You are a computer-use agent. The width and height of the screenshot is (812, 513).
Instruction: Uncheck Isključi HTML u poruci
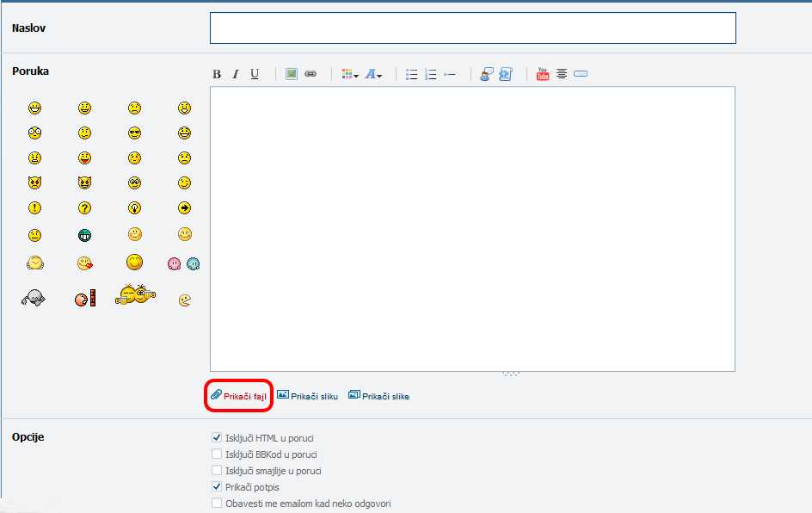pyautogui.click(x=217, y=438)
